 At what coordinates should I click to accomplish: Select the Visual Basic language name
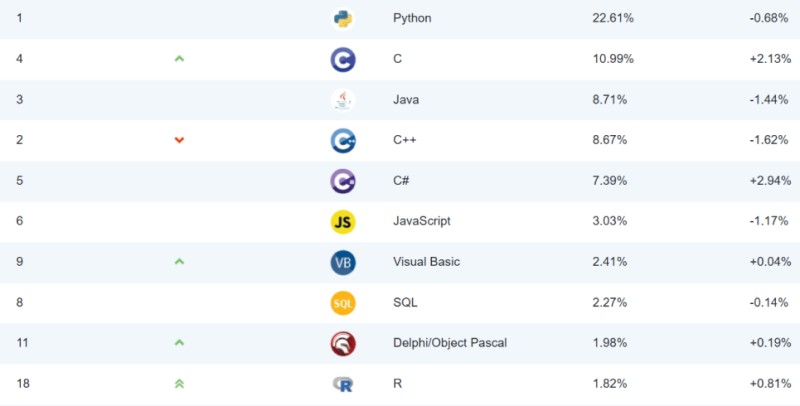427,262
